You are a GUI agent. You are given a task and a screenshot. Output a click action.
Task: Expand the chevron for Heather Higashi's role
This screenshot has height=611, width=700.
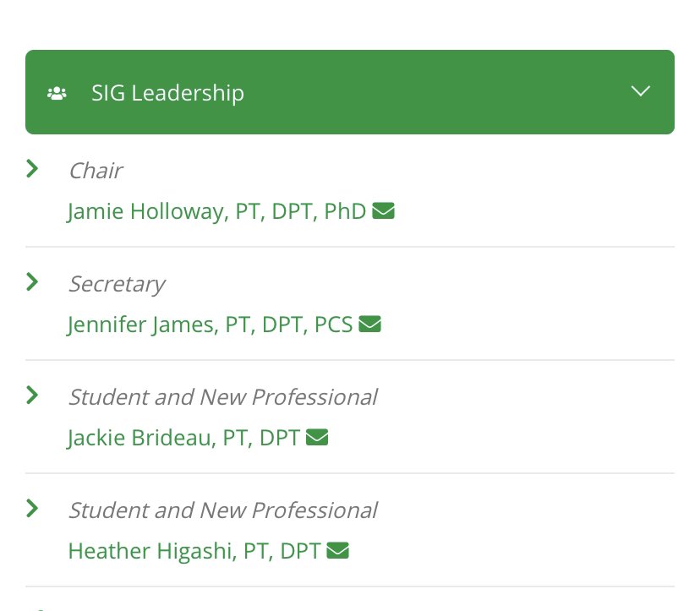click(31, 509)
